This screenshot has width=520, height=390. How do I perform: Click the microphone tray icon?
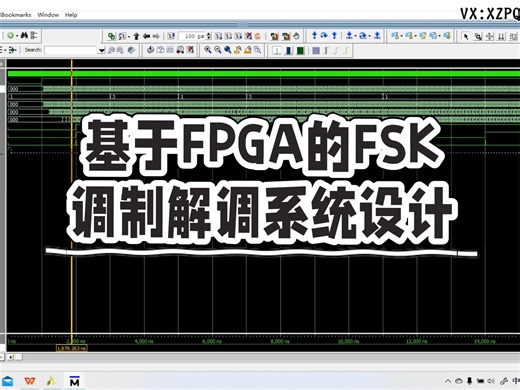pyautogui.click(x=470, y=381)
